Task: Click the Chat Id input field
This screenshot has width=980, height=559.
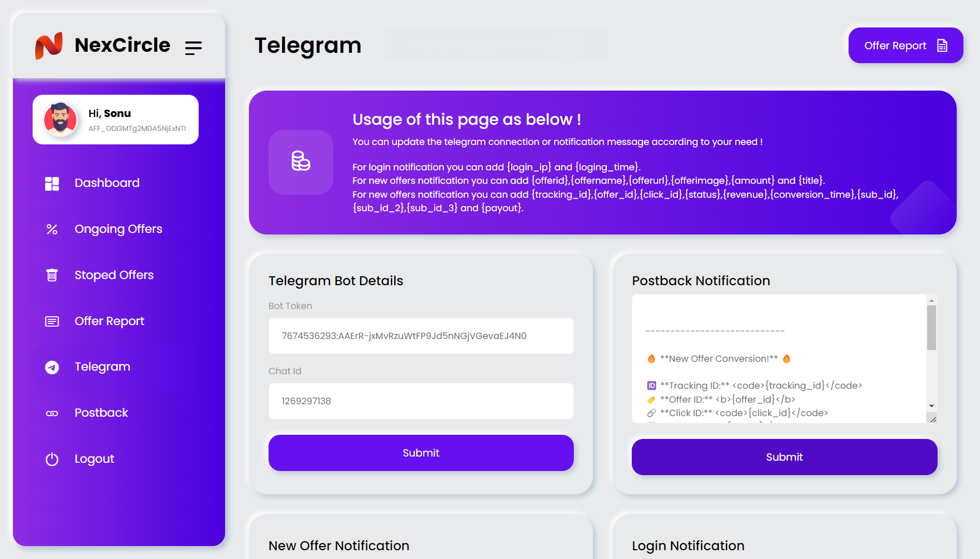Action: click(x=421, y=401)
